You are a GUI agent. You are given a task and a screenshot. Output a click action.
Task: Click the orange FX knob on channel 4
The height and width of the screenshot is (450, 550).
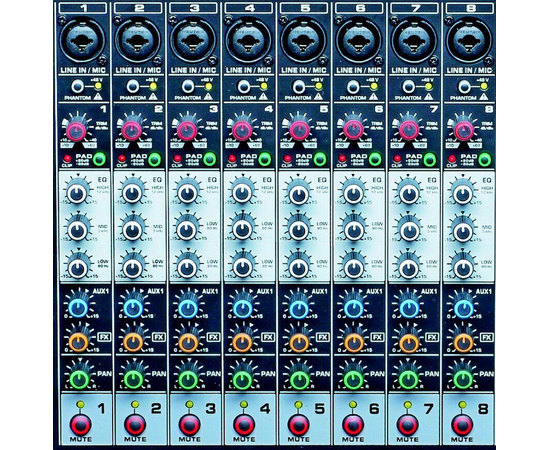pyautogui.click(x=243, y=342)
